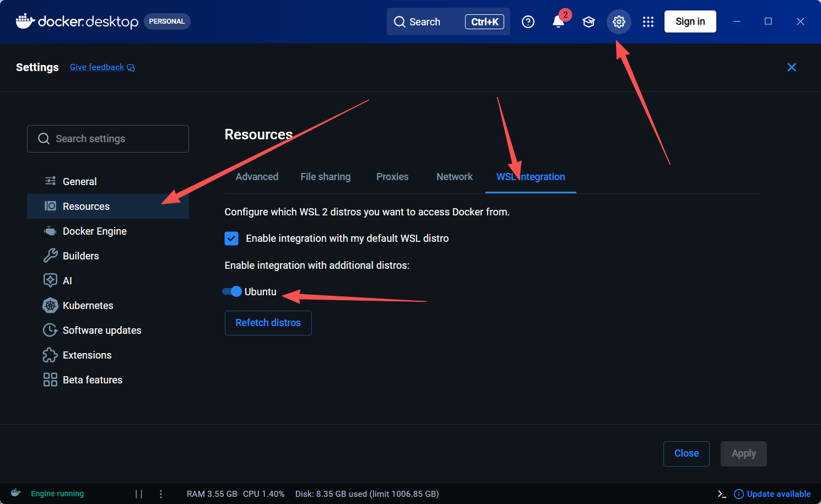Click the Resources icon in sidebar
Image resolution: width=821 pixels, height=504 pixels.
click(x=50, y=206)
